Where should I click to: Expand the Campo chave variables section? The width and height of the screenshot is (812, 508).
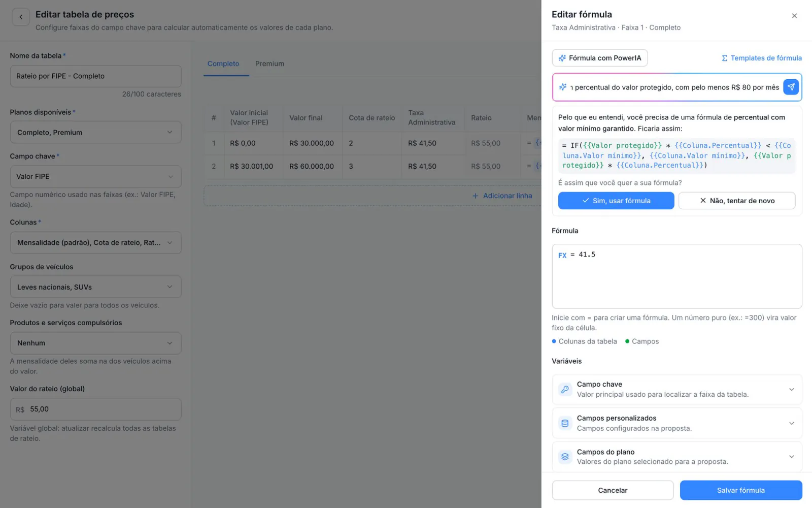[x=677, y=390]
